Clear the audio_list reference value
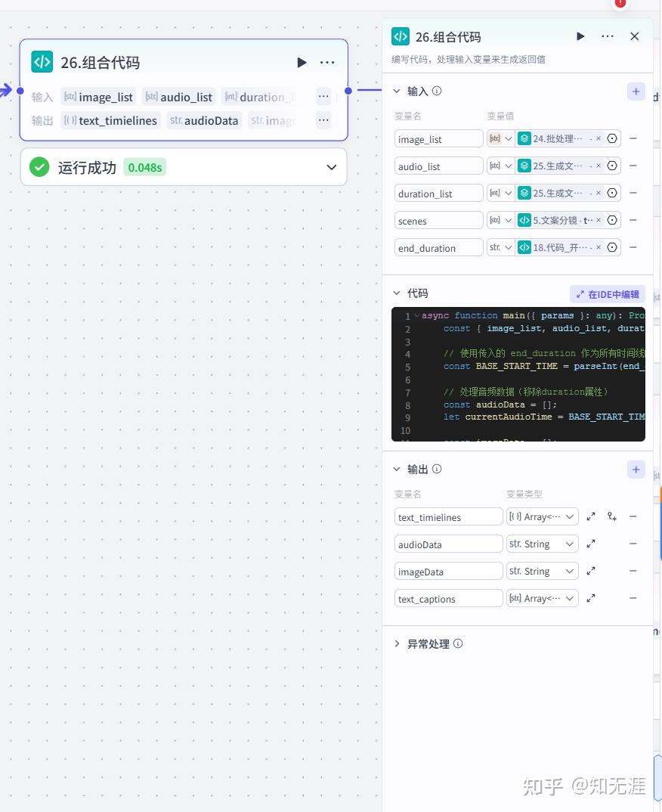The height and width of the screenshot is (812, 662). click(599, 166)
